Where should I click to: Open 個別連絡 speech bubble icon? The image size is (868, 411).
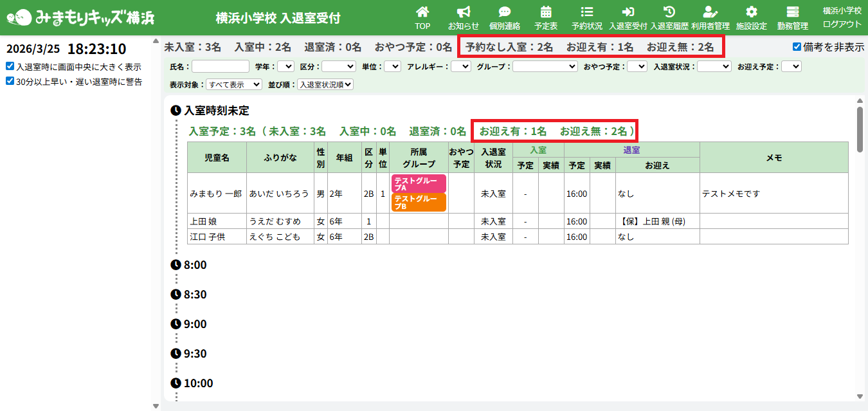point(505,12)
